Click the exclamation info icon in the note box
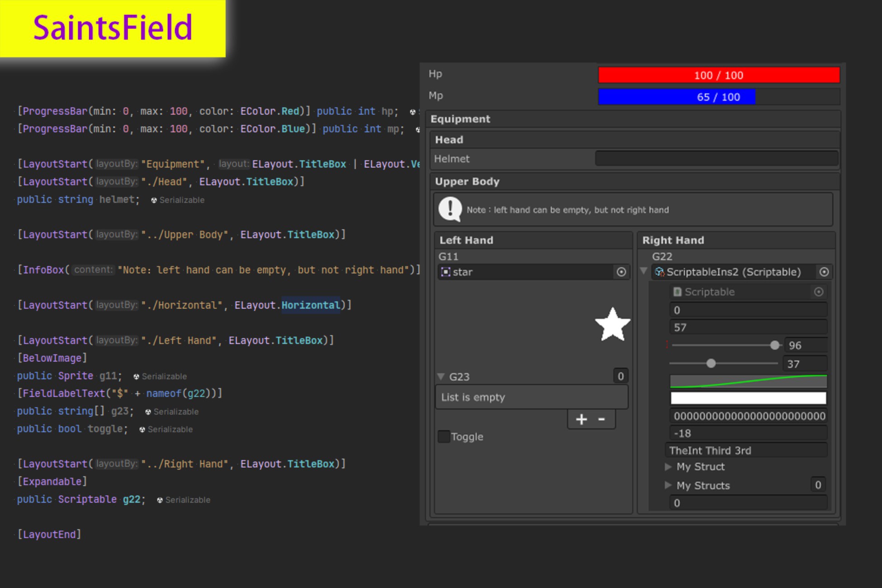This screenshot has width=882, height=588. (x=450, y=209)
